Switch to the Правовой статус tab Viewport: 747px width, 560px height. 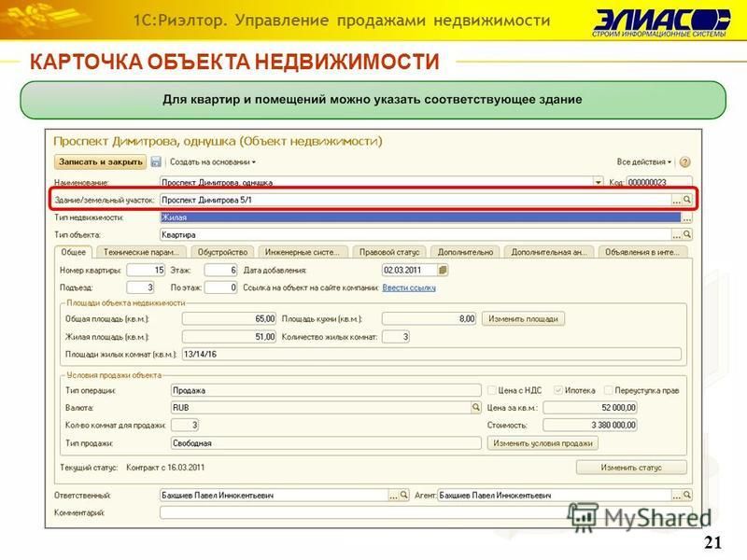point(389,252)
